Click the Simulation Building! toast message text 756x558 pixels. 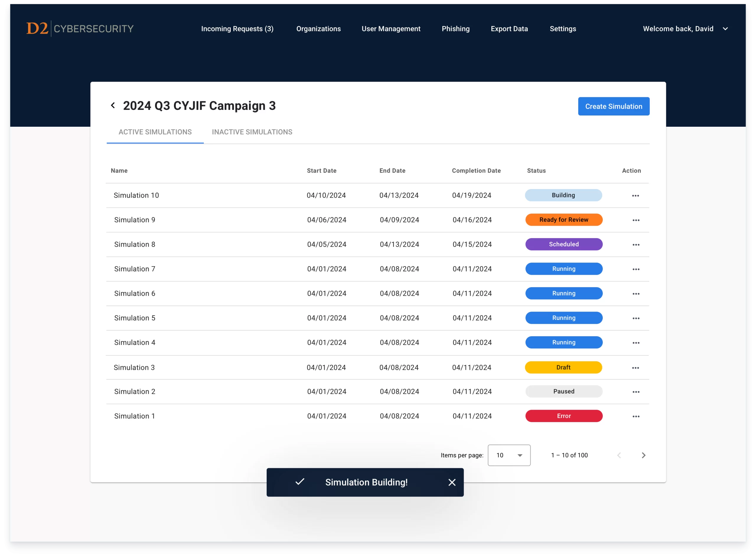coord(366,482)
